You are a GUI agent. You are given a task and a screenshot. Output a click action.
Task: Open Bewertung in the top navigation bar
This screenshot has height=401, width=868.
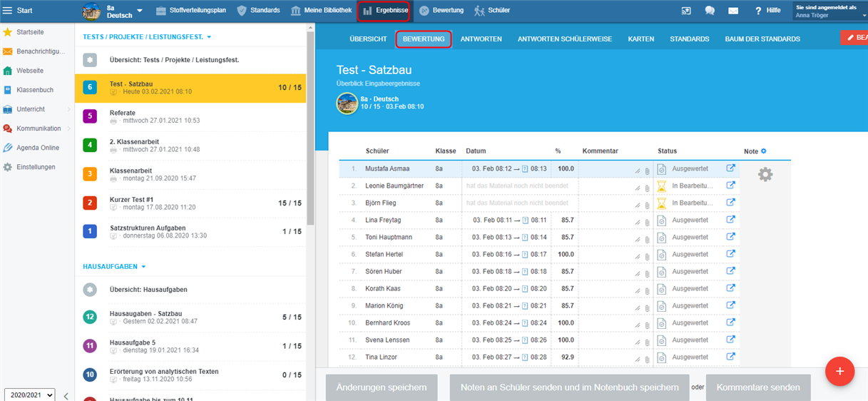(441, 10)
